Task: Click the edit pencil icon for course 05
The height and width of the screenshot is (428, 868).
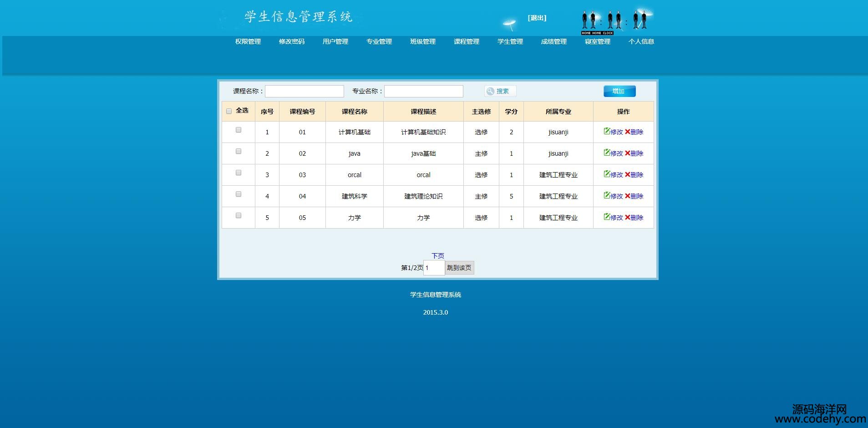Action: coord(607,217)
